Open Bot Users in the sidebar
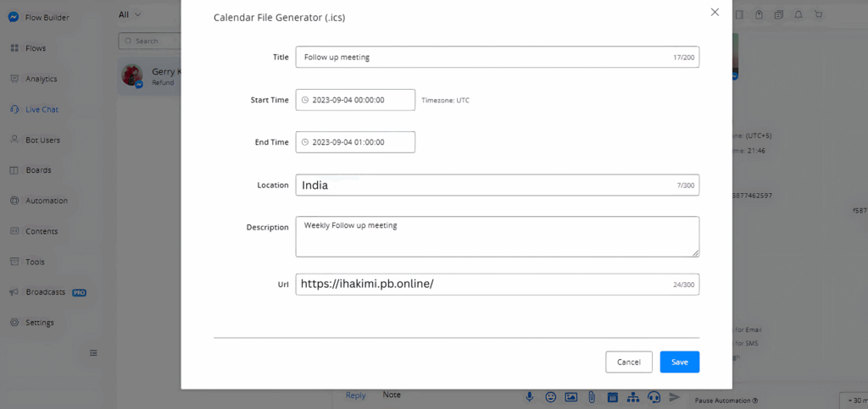The width and height of the screenshot is (868, 409). click(x=42, y=140)
